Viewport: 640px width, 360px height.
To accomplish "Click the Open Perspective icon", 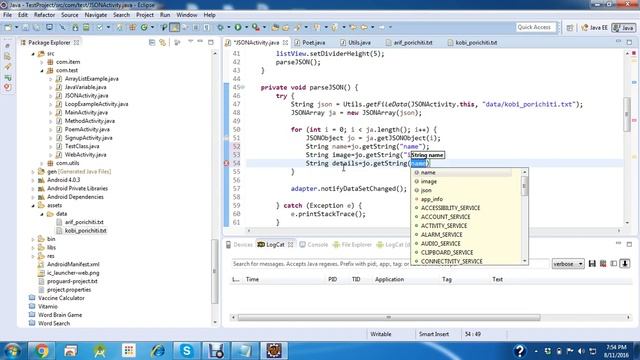I will pyautogui.click(x=570, y=28).
